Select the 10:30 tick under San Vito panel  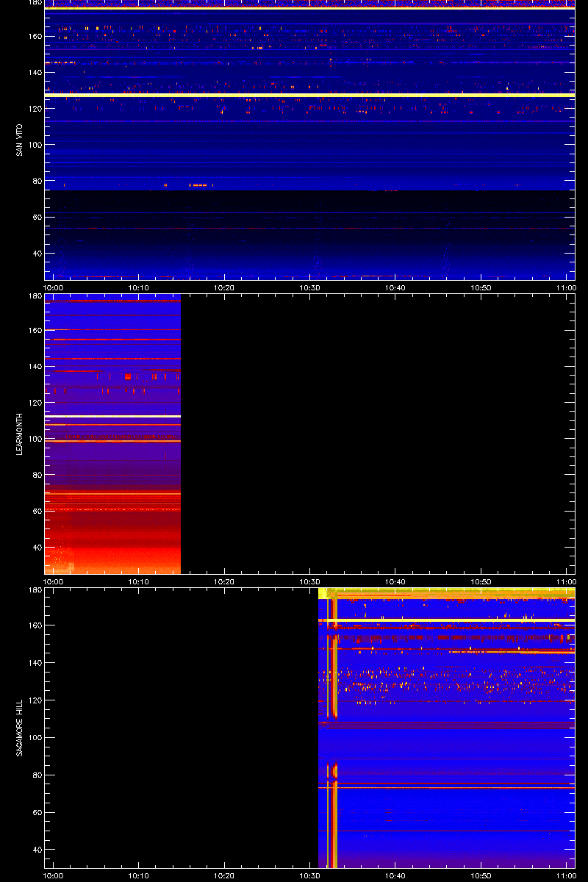point(309,287)
